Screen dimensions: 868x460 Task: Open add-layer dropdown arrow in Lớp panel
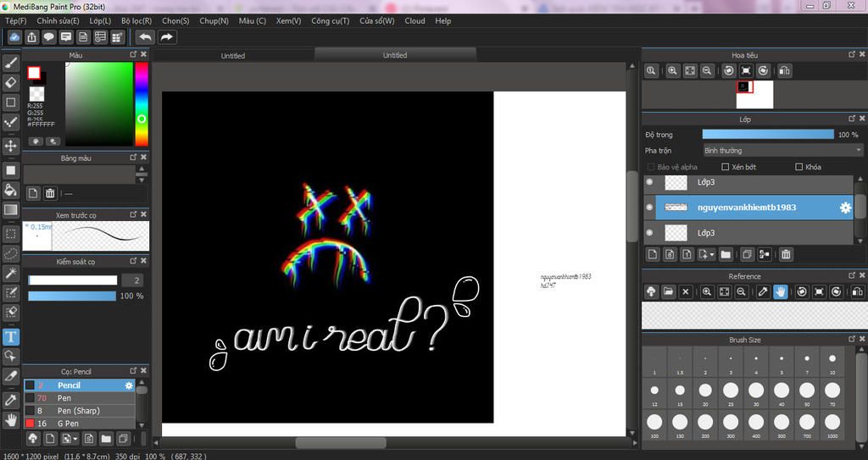pyautogui.click(x=712, y=255)
